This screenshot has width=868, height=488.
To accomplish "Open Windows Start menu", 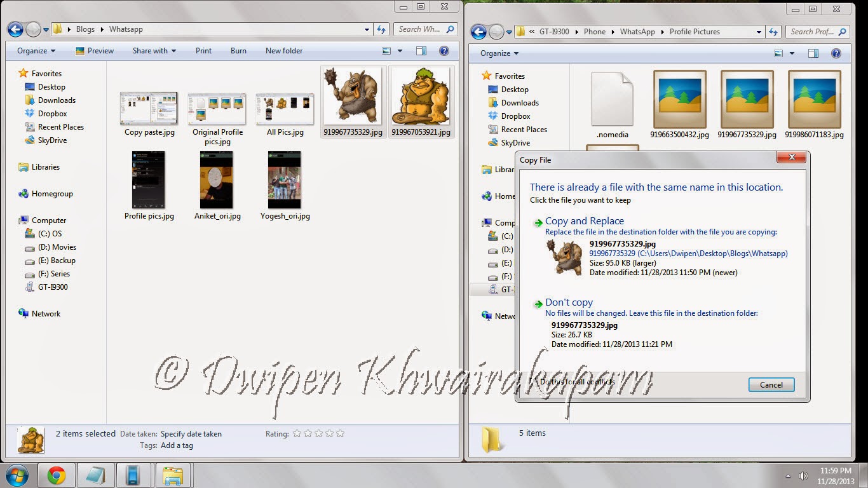I will (x=18, y=475).
